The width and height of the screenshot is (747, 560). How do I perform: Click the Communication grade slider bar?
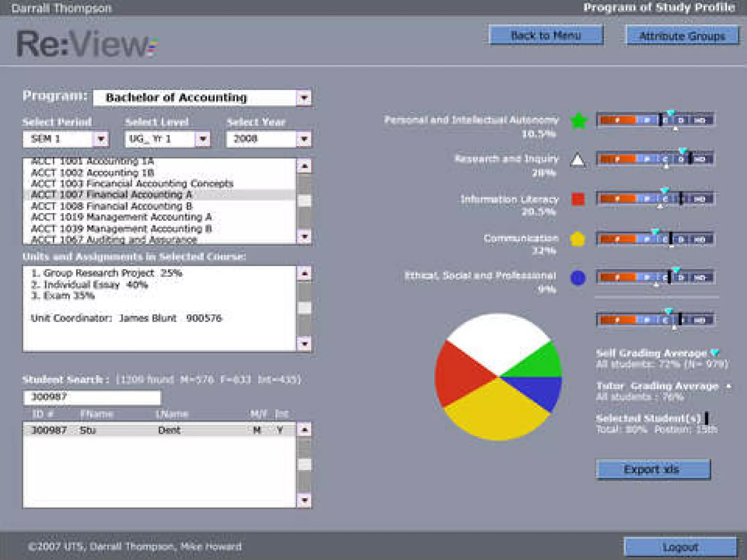655,239
